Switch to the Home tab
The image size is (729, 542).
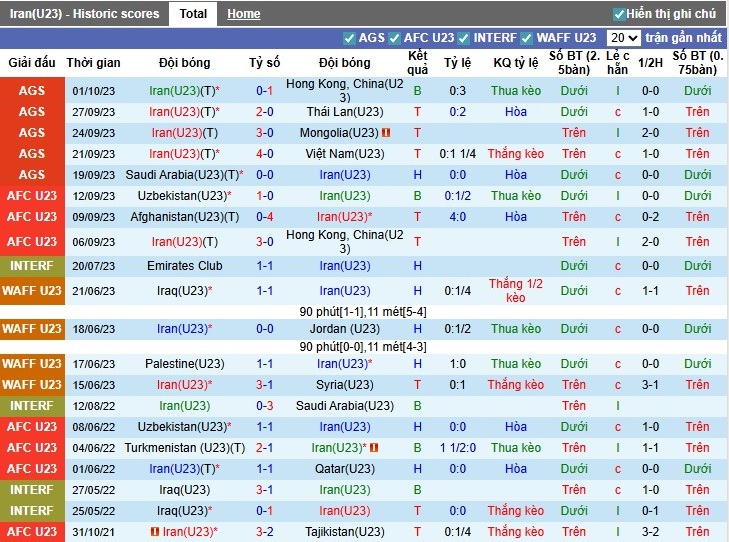point(243,14)
